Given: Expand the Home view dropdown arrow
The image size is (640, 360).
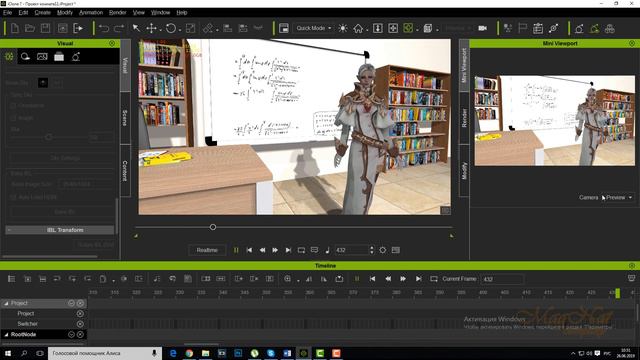Looking at the screenshot, I should click(x=367, y=30).
